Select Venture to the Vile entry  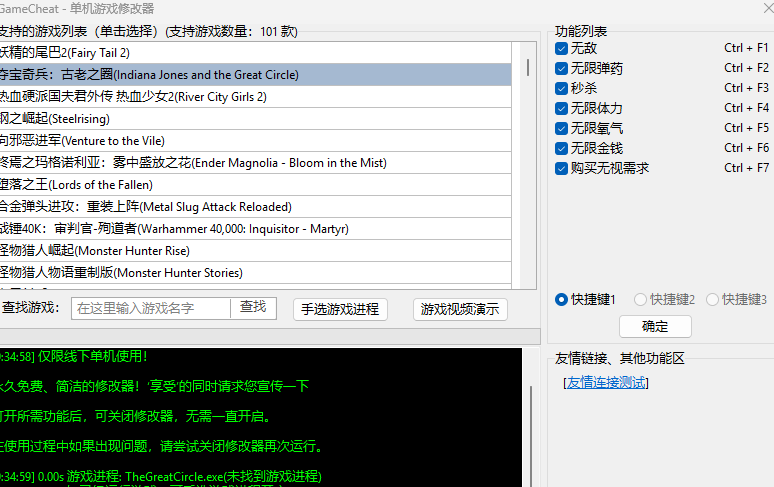(255, 141)
